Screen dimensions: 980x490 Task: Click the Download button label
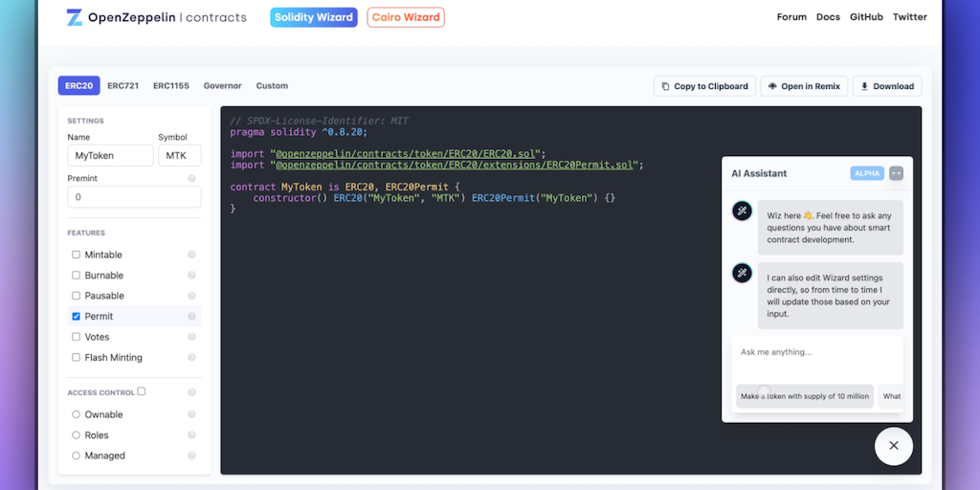[x=894, y=86]
